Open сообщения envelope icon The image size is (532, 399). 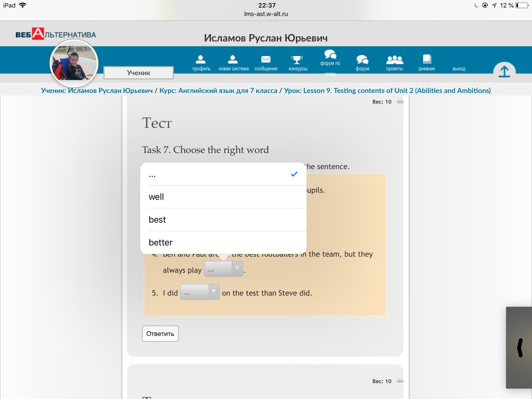point(265,59)
